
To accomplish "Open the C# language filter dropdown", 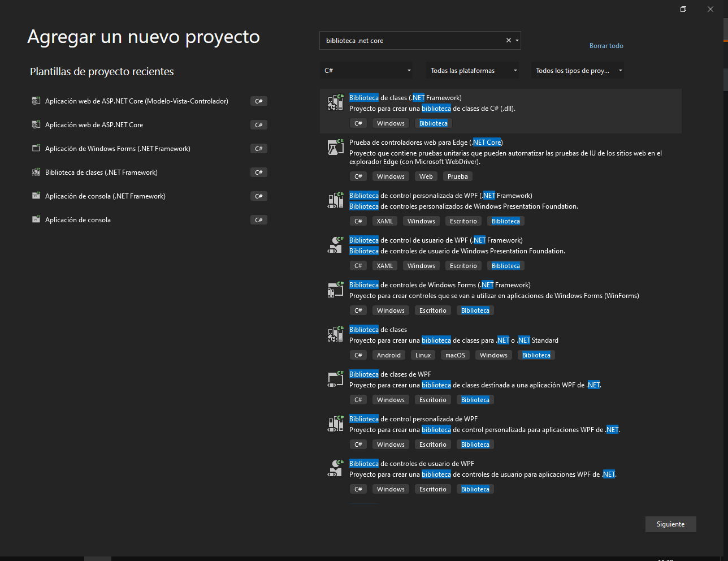I will [x=367, y=71].
